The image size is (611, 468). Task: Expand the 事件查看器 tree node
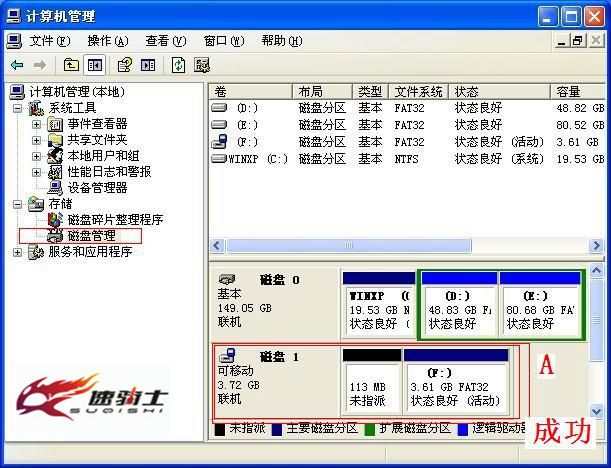point(36,124)
